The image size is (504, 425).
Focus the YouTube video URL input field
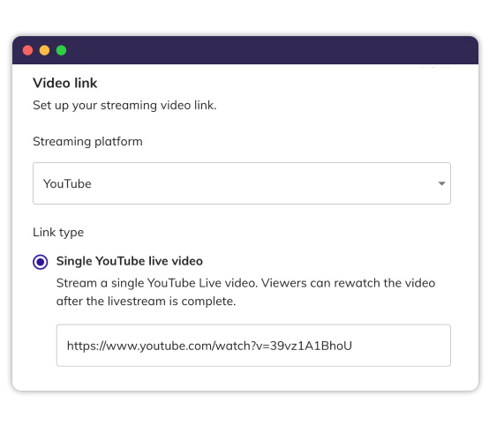tap(253, 346)
